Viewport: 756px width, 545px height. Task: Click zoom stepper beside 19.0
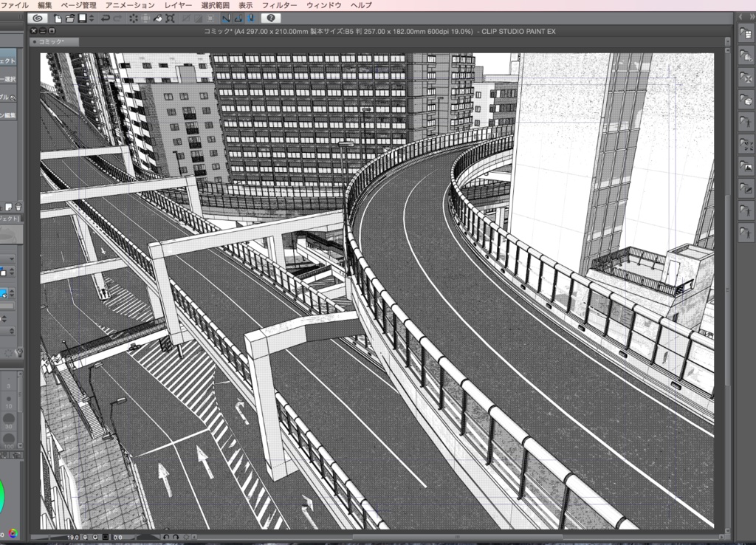coord(85,537)
